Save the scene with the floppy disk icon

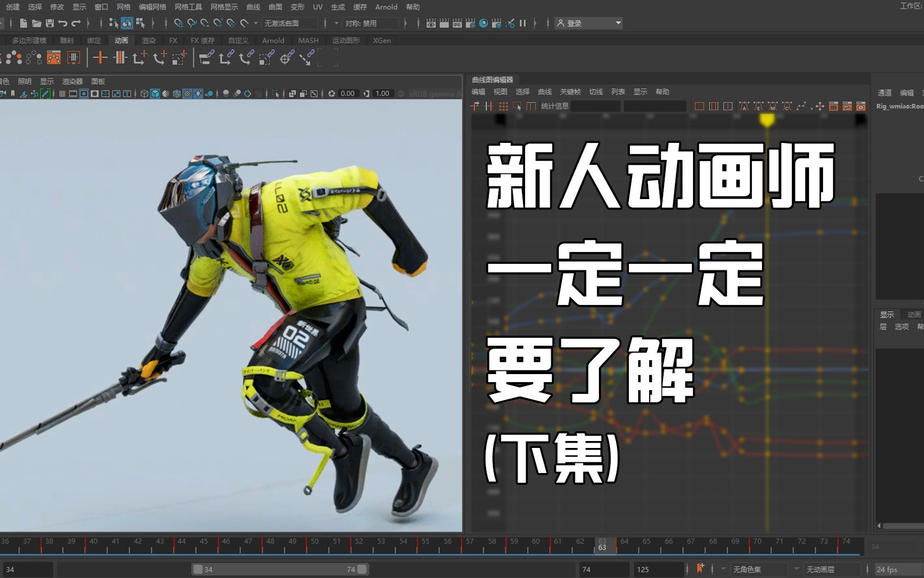[x=50, y=23]
